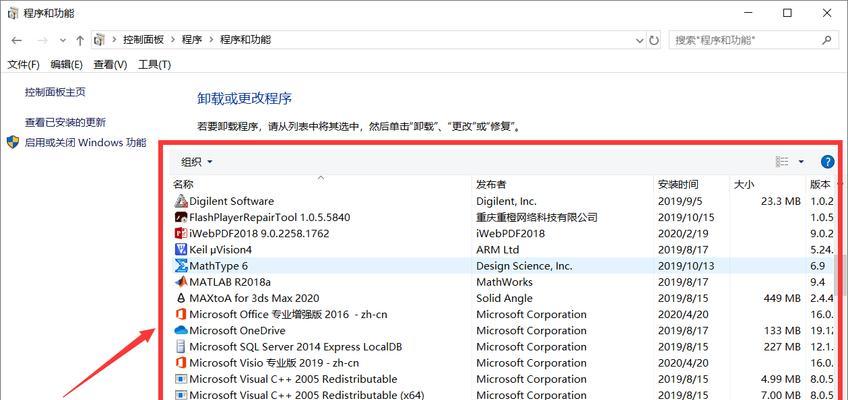This screenshot has width=848, height=400.
Task: Refresh the address bar location
Action: pyautogui.click(x=654, y=40)
